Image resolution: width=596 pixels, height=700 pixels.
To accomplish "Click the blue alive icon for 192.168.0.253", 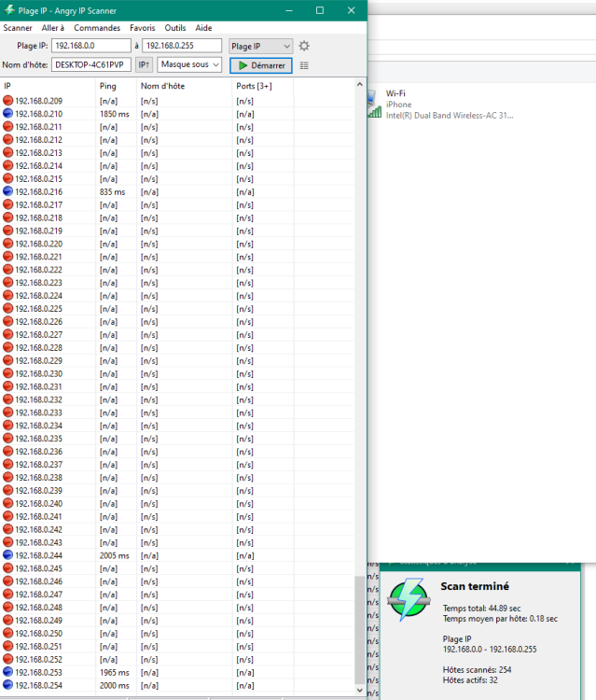I will pyautogui.click(x=7, y=672).
